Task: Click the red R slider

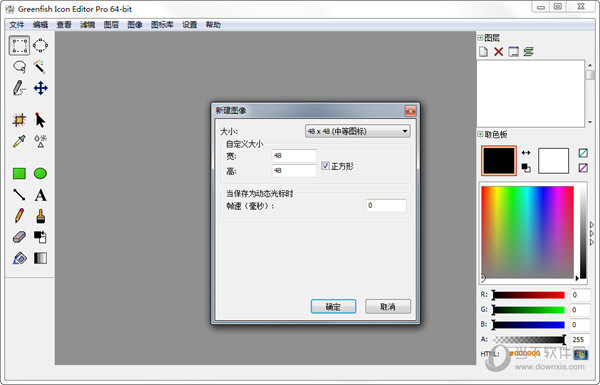Action: pyautogui.click(x=529, y=295)
